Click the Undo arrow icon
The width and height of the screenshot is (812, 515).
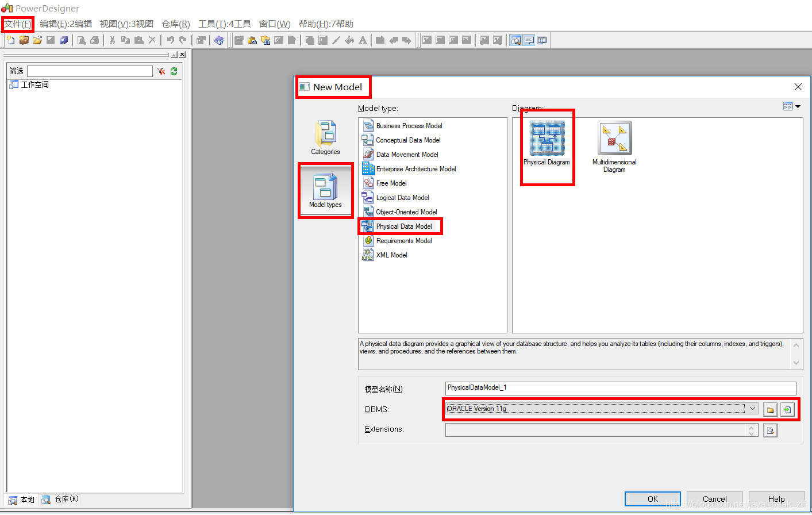coord(170,40)
